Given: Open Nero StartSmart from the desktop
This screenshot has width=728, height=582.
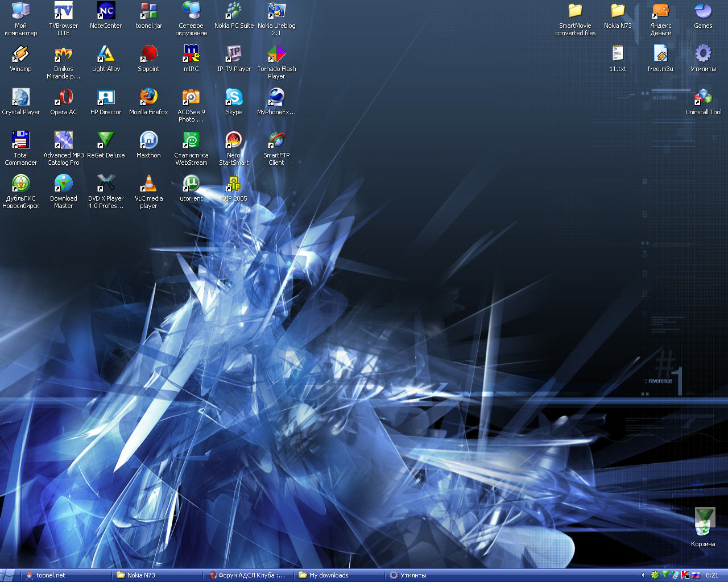Looking at the screenshot, I should pos(234,141).
